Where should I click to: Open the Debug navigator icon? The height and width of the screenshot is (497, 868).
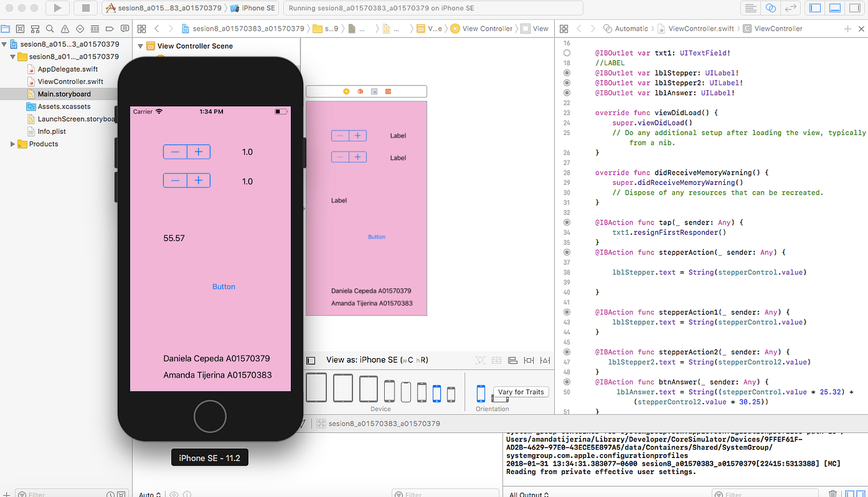click(93, 28)
